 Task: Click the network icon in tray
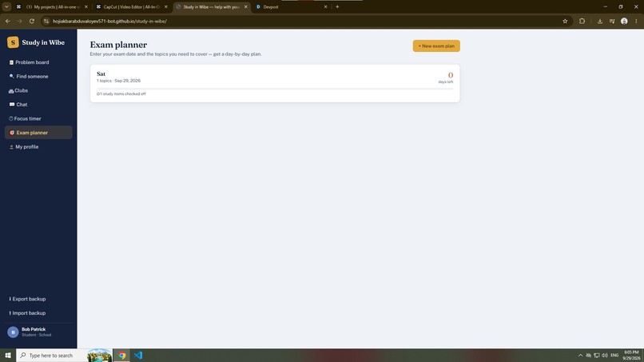pos(596,356)
